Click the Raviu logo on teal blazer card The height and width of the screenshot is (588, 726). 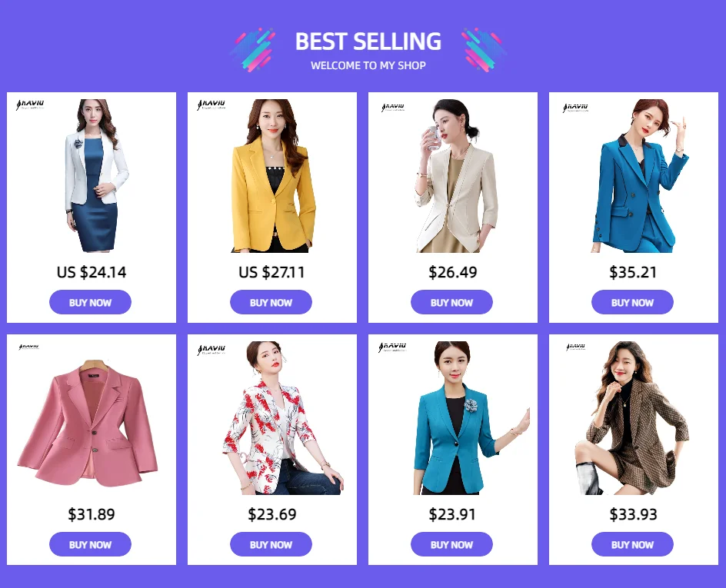392,347
